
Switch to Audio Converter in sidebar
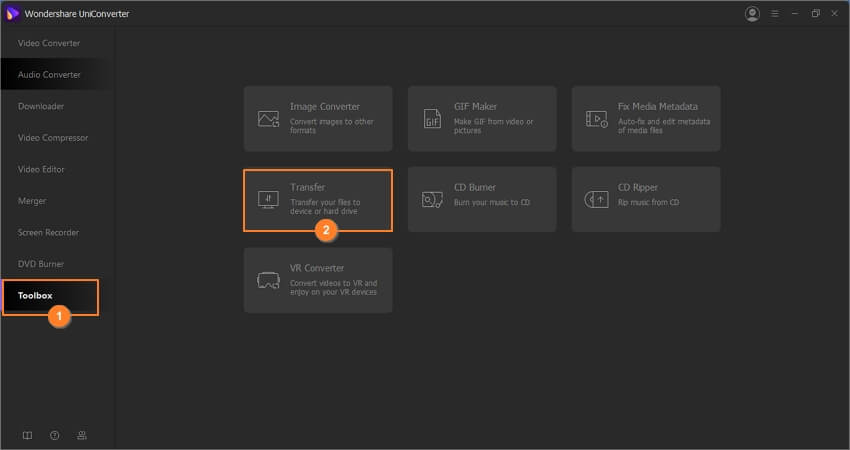point(49,74)
